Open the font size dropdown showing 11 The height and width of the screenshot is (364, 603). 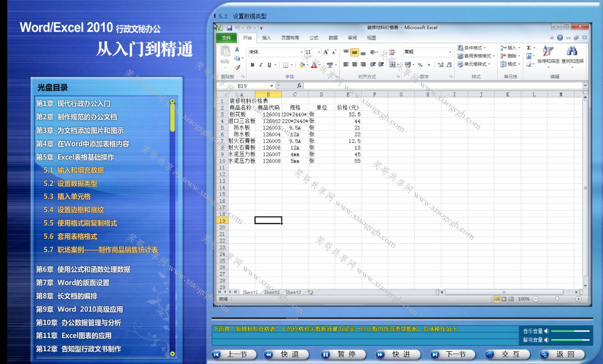click(x=319, y=52)
